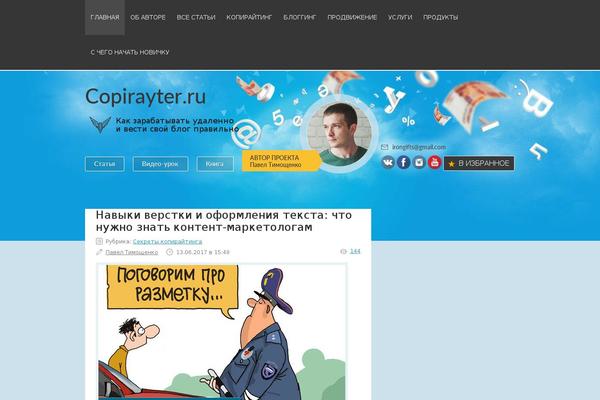
Task: Click the winged Copirayter logo emblem
Action: point(100,124)
